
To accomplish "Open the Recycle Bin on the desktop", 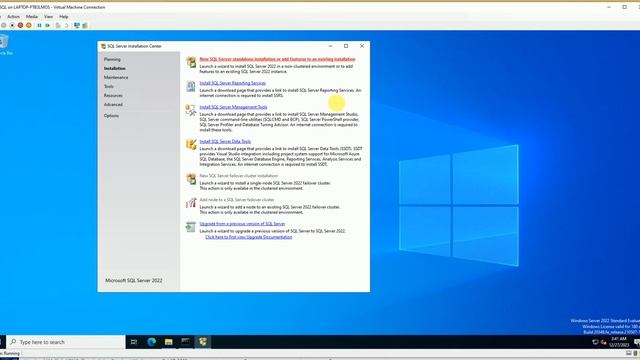I will point(4,45).
